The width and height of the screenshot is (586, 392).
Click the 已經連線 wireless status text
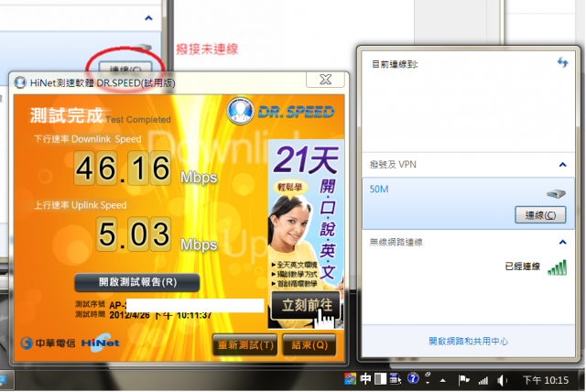(522, 267)
